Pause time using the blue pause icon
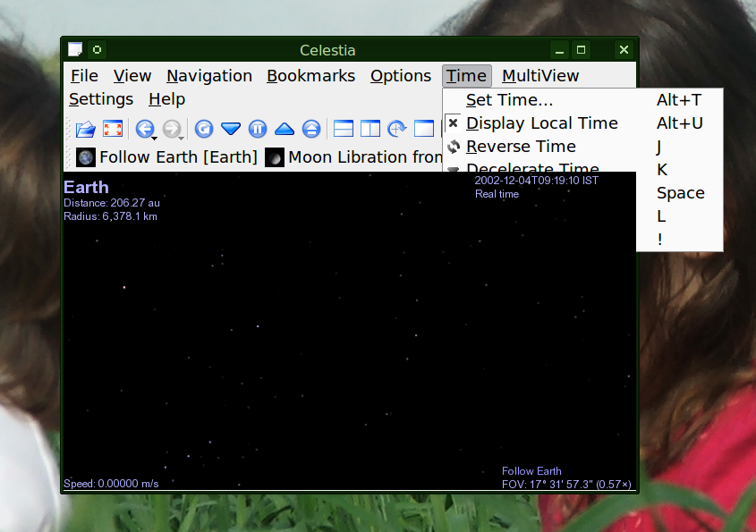The width and height of the screenshot is (756, 532). 258,129
